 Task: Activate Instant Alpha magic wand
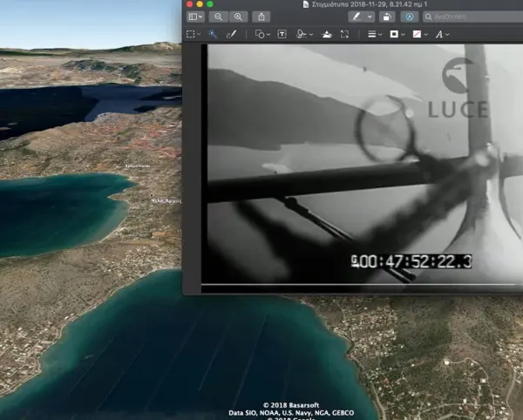[213, 34]
